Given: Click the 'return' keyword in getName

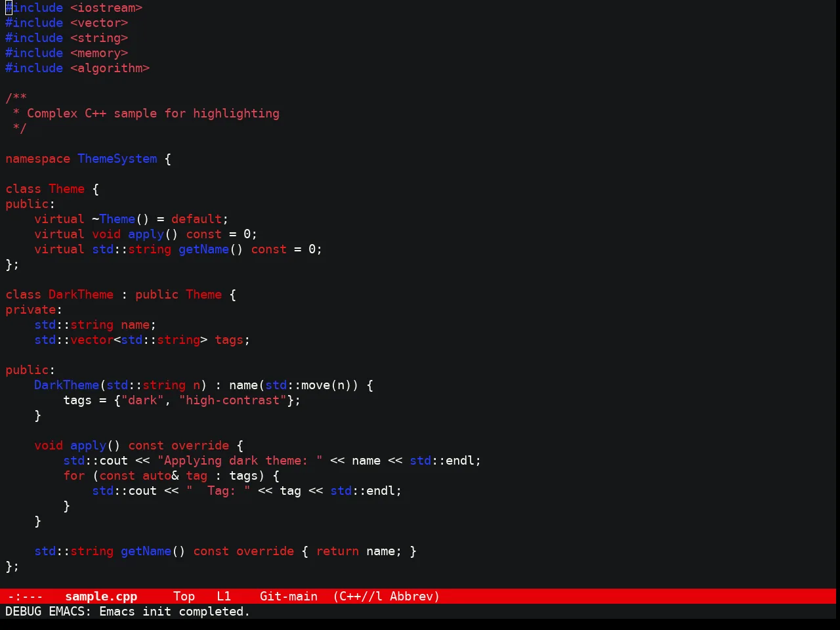Looking at the screenshot, I should (337, 551).
